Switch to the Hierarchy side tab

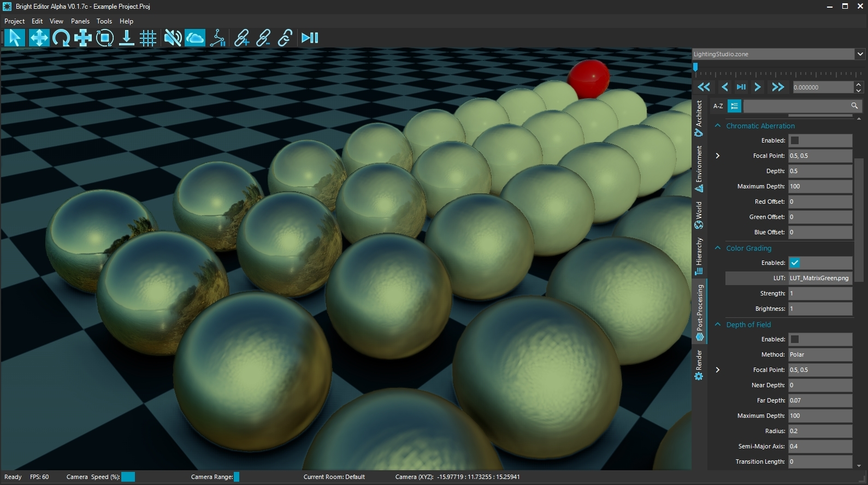point(699,256)
